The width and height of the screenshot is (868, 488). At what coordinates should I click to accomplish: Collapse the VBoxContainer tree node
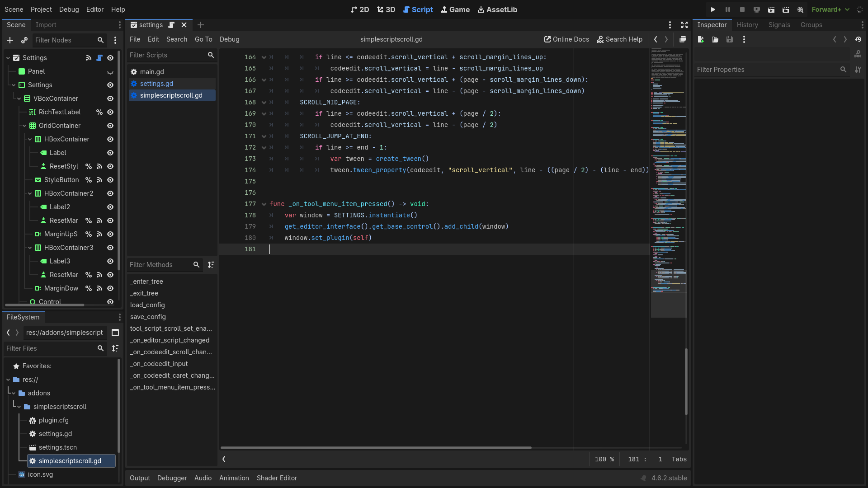[19, 99]
